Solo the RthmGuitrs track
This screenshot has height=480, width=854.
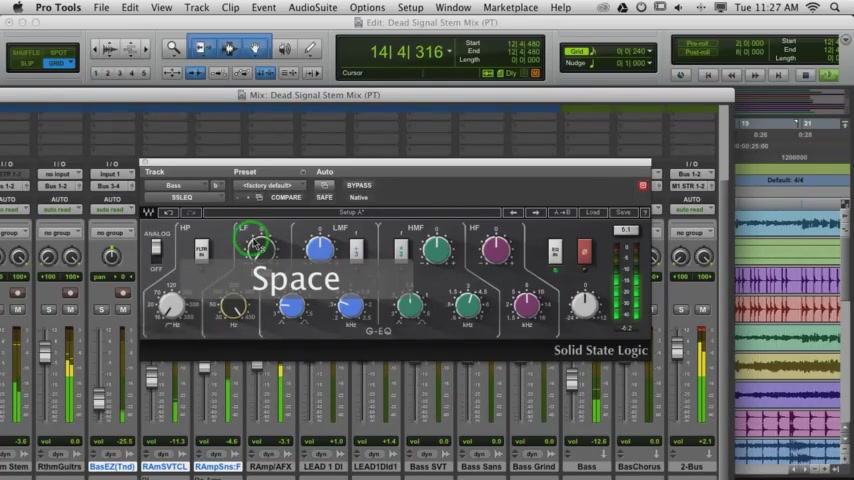pyautogui.click(x=49, y=309)
